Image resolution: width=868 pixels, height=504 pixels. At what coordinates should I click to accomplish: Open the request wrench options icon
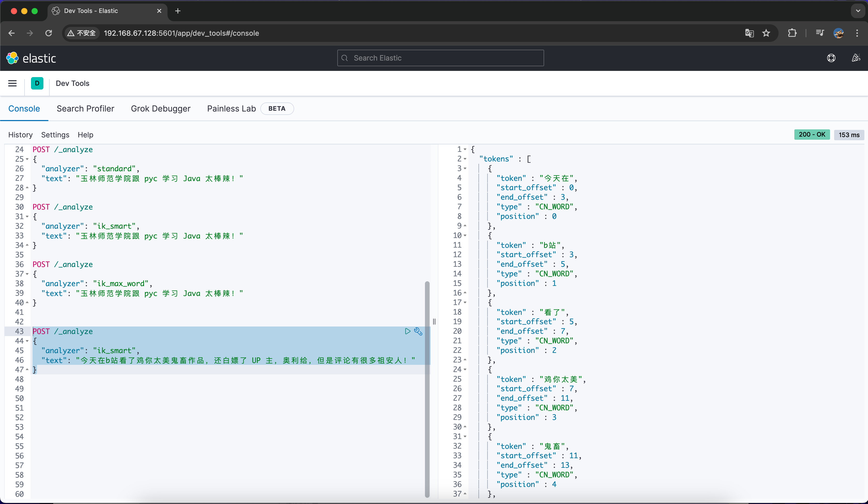pyautogui.click(x=418, y=331)
